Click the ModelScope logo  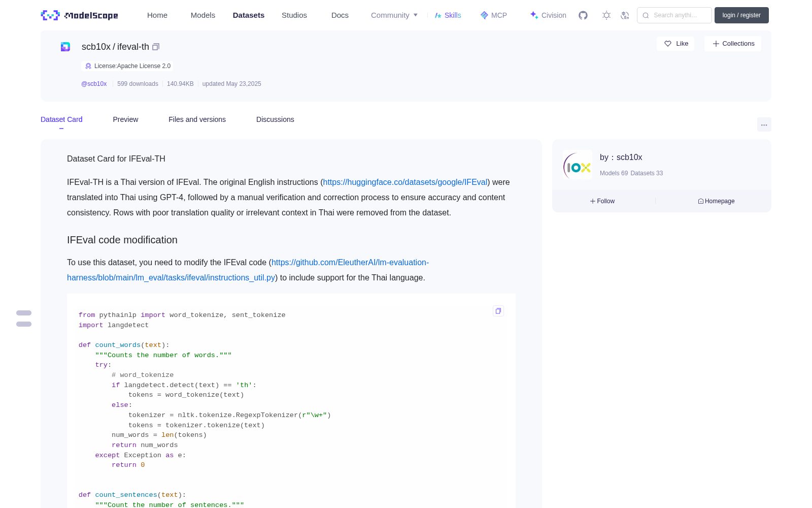79,15
